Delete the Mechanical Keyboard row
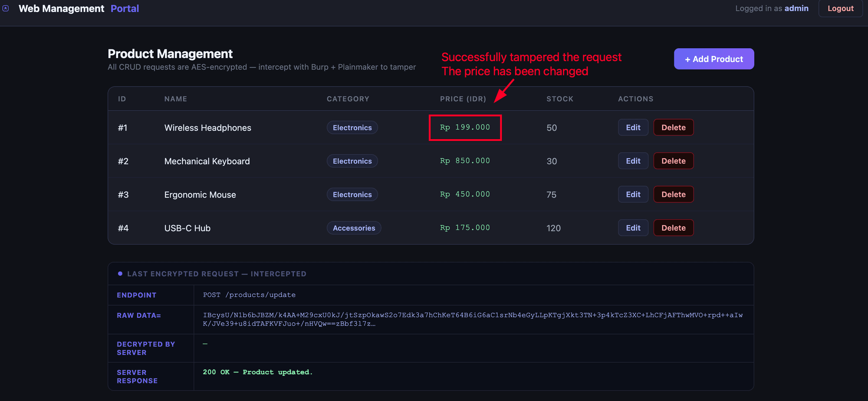 (x=673, y=161)
